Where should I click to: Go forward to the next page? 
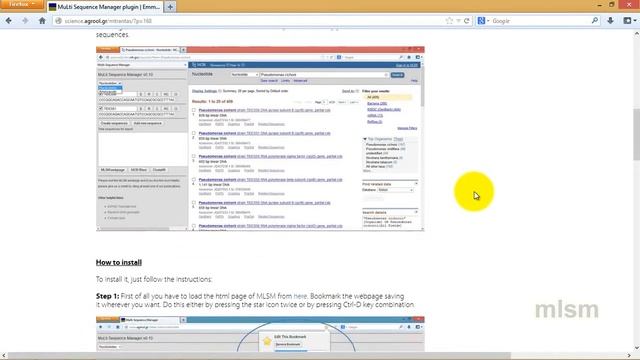pos(25,21)
